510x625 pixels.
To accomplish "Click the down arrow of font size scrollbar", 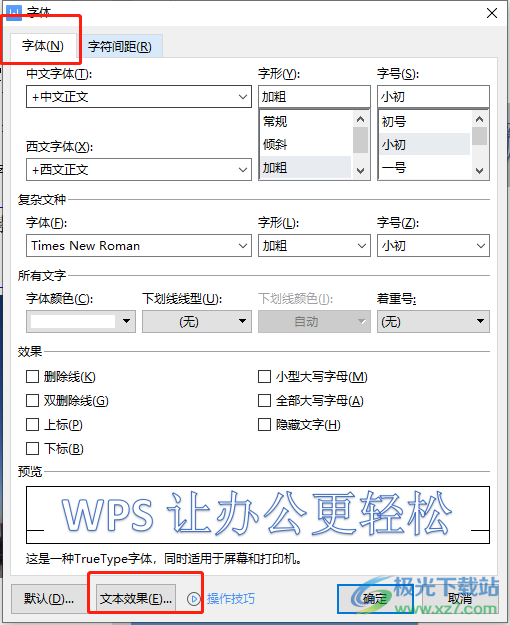I will coord(480,171).
